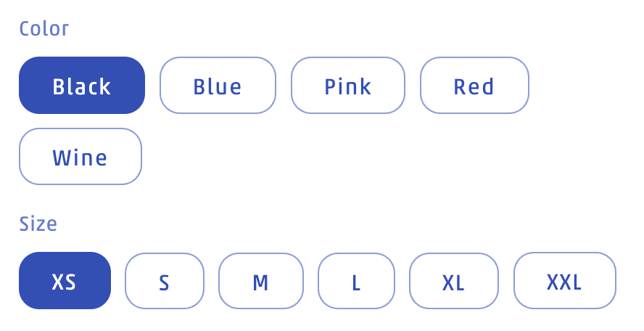Viewport: 644px width, 331px height.
Task: Click the Color section label
Action: coord(44,29)
